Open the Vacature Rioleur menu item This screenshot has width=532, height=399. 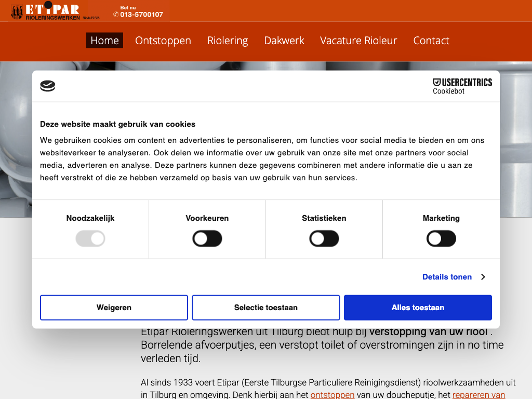pos(358,41)
